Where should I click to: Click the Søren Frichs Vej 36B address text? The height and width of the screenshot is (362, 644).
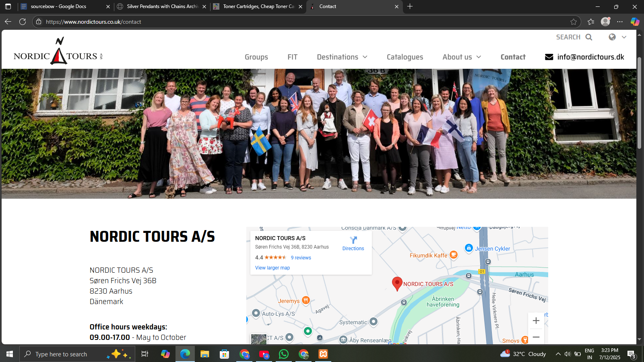click(x=123, y=281)
